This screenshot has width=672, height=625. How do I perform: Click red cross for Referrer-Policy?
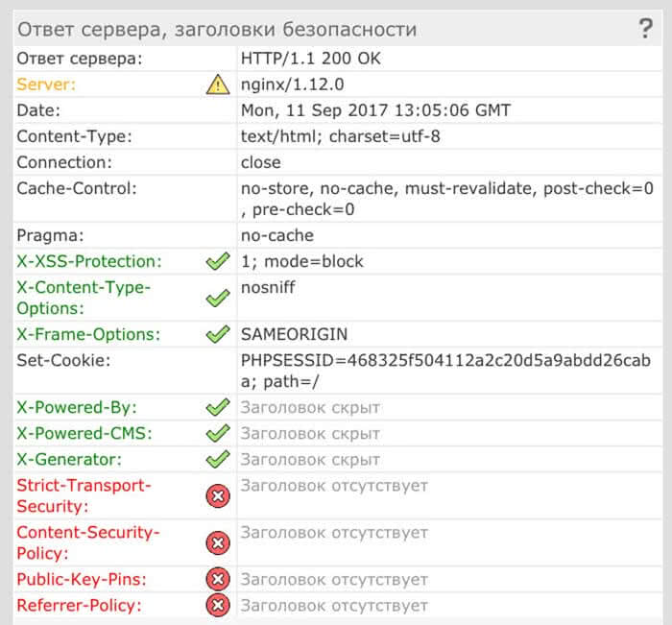(x=218, y=605)
